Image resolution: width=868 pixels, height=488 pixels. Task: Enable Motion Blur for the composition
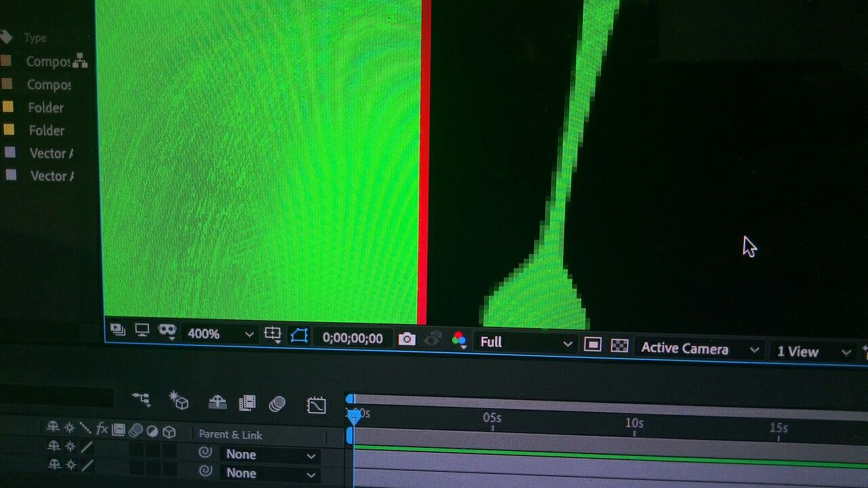tap(277, 404)
